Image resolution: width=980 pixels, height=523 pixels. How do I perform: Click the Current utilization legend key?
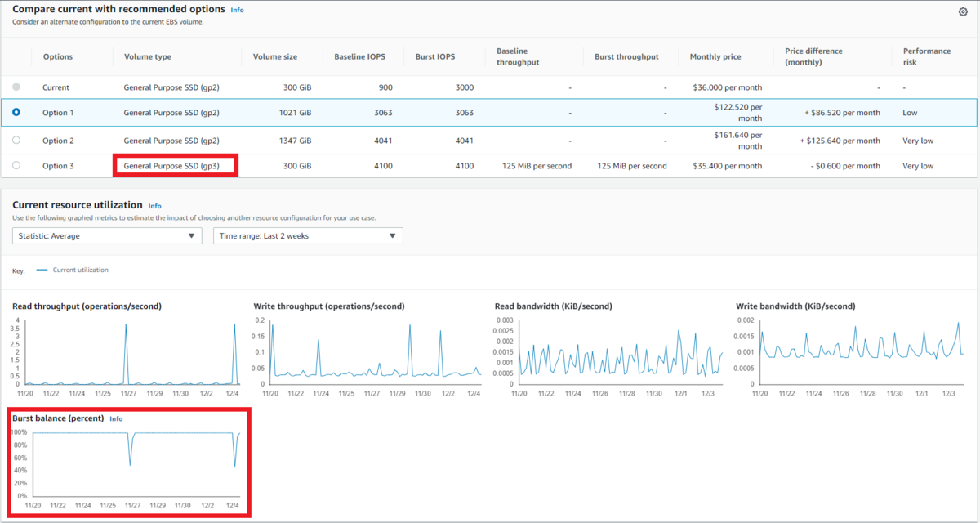point(72,270)
